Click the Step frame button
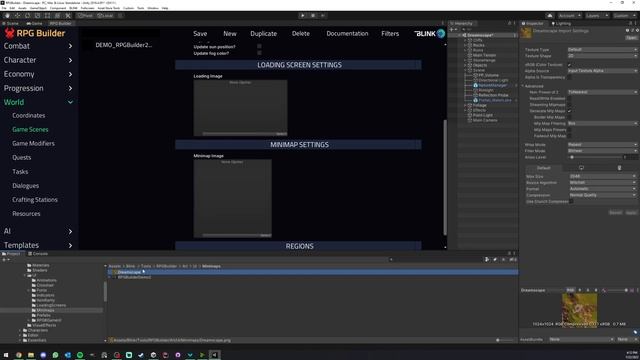The width and height of the screenshot is (640, 360). [322, 16]
